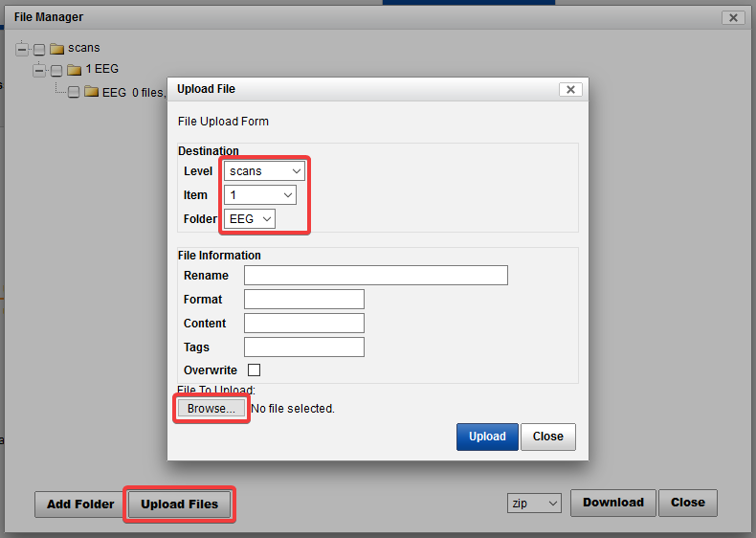Screen dimensions: 756x538
Task: Click the Add Folder button
Action: click(x=80, y=504)
